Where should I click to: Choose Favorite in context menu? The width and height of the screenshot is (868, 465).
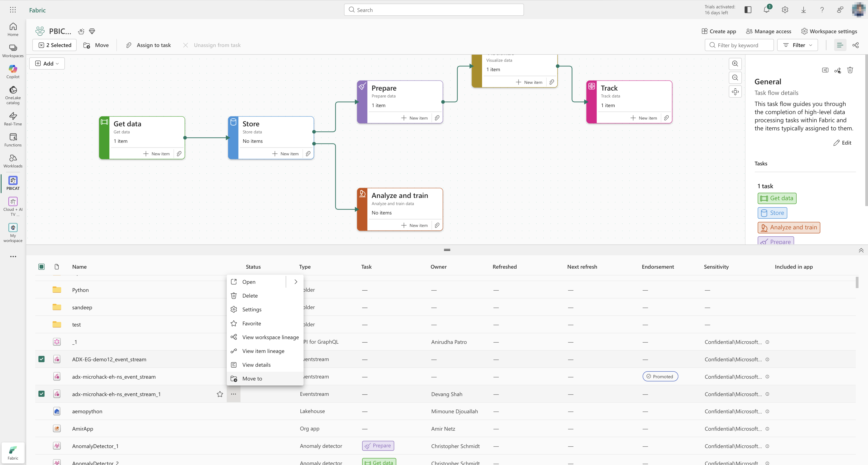click(x=265, y=323)
